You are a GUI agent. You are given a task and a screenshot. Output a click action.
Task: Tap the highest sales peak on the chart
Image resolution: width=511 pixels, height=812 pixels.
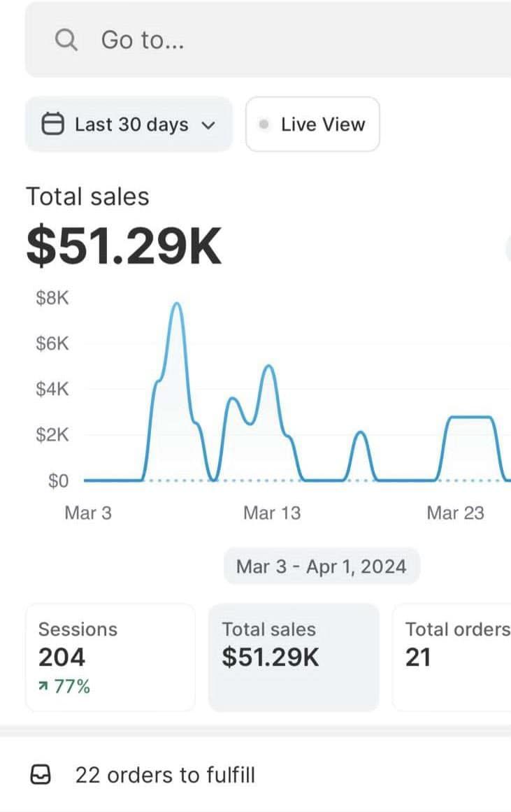[177, 304]
